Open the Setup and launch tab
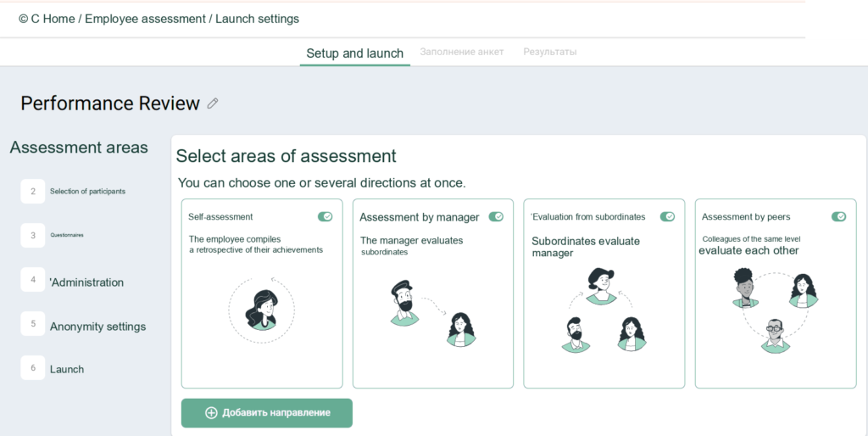 coord(355,53)
